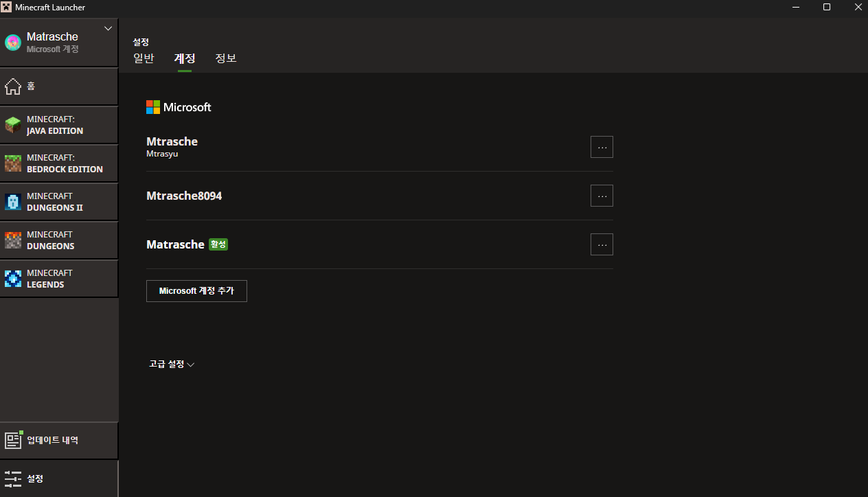Open the Minecraft Dungeons II icon
868x497 pixels.
click(13, 202)
